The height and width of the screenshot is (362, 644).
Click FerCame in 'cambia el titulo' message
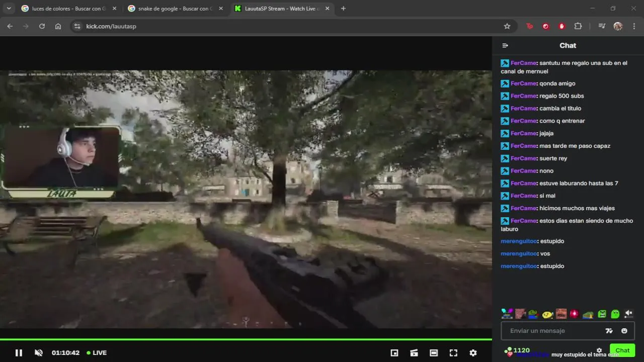(x=523, y=109)
